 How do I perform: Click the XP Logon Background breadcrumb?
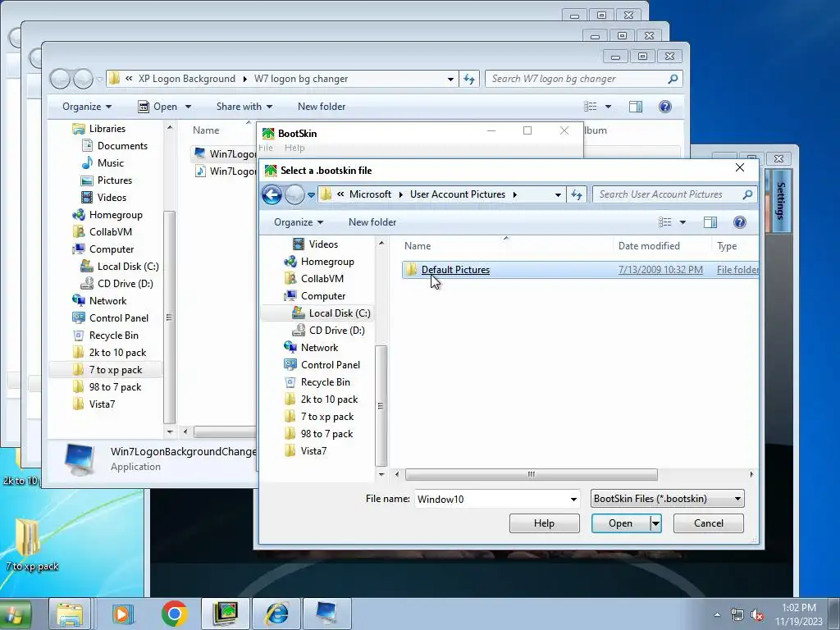coord(186,79)
